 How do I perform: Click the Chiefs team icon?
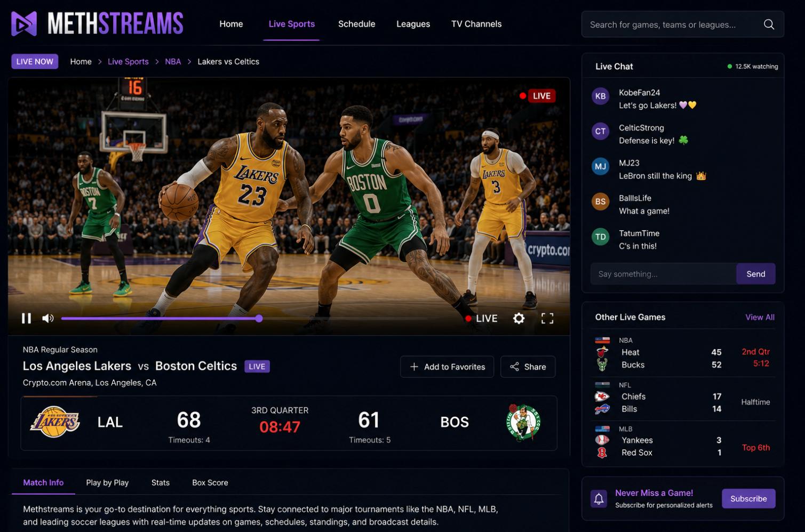point(602,397)
